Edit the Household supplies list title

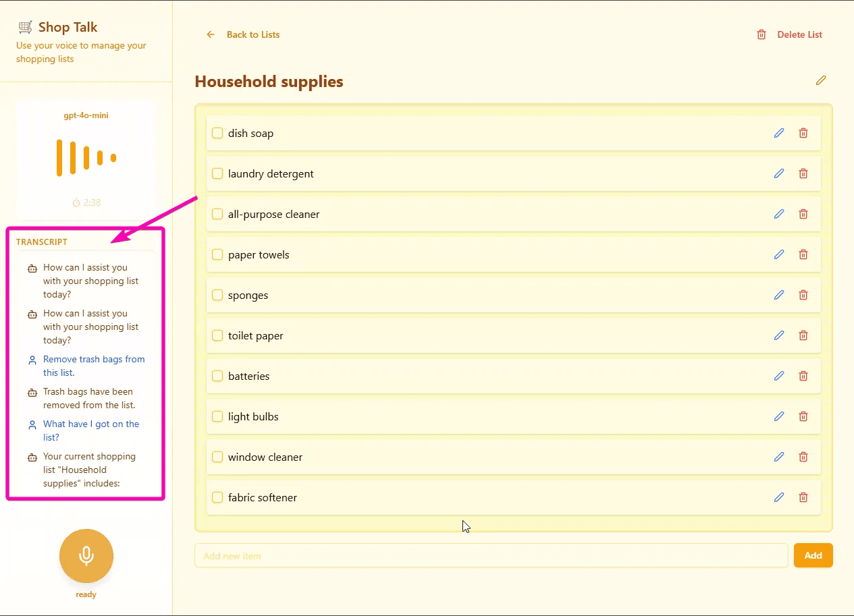coord(821,80)
